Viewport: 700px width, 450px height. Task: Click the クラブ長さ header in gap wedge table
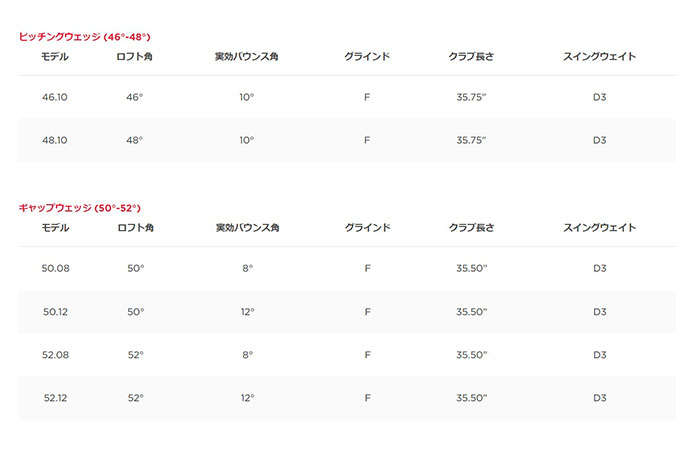click(x=471, y=228)
